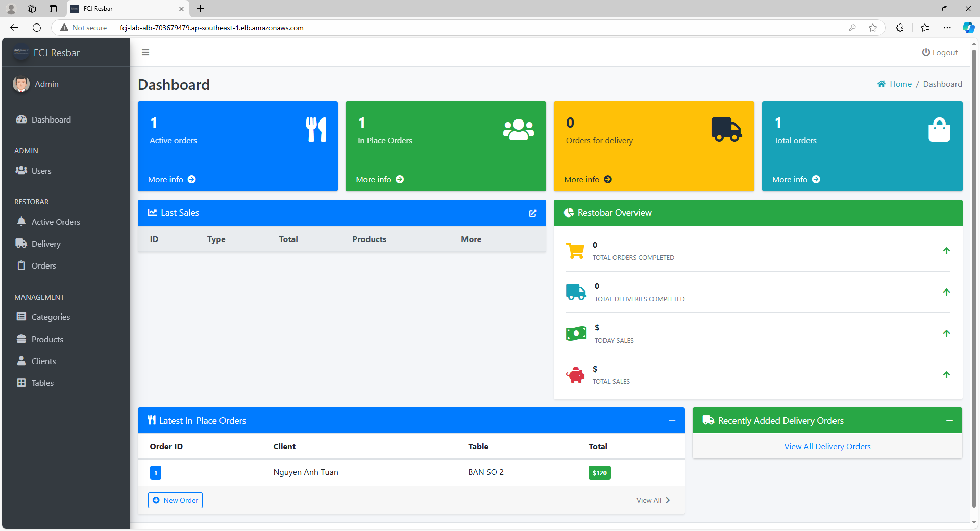Click the utensils icon on Active orders card
Screen dimensions: 980x531
tap(316, 130)
